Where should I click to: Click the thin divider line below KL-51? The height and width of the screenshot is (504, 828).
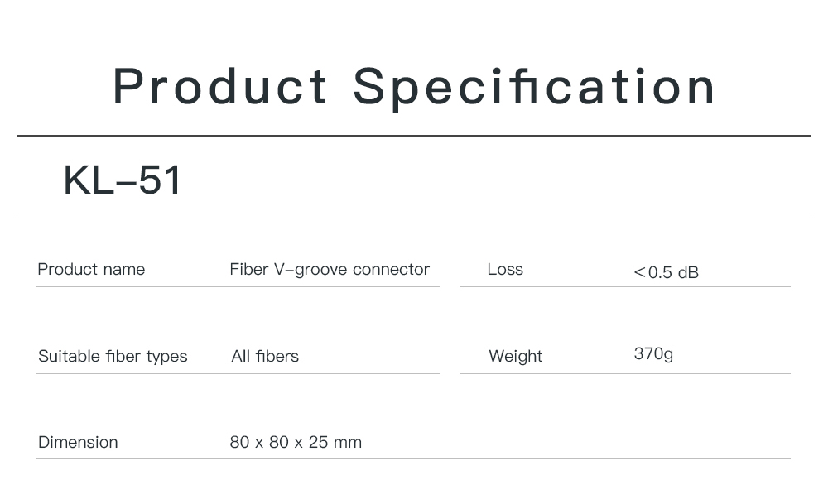414,214
